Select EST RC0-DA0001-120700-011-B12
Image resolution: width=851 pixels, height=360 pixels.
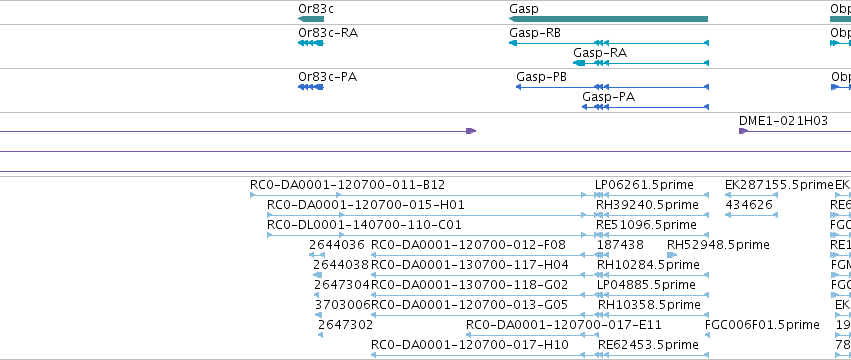pos(347,185)
